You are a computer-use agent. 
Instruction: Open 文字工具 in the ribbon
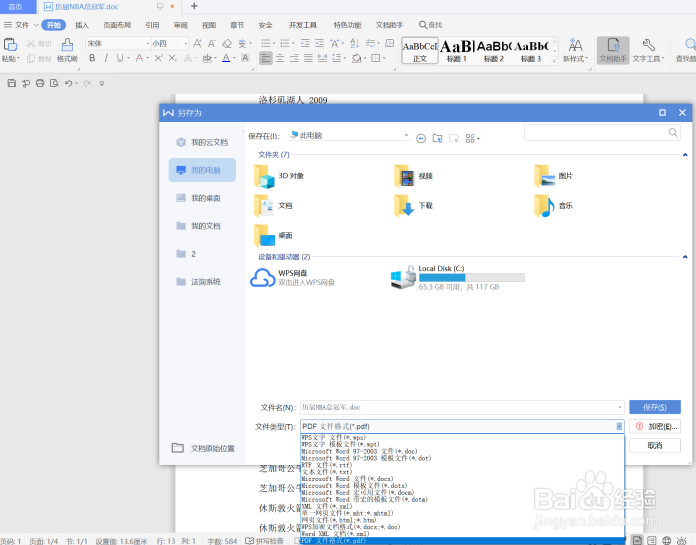648,50
